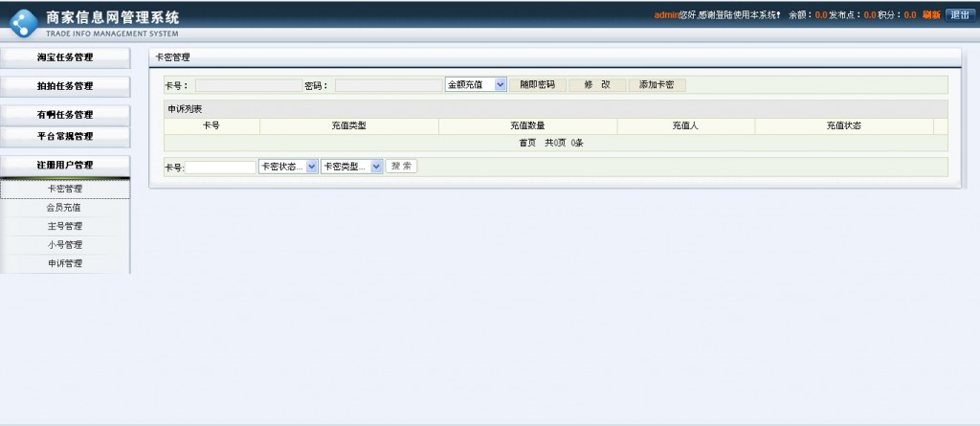The width and height of the screenshot is (980, 426).
Task: Open 有啊任务管理 menu section
Action: (65, 115)
